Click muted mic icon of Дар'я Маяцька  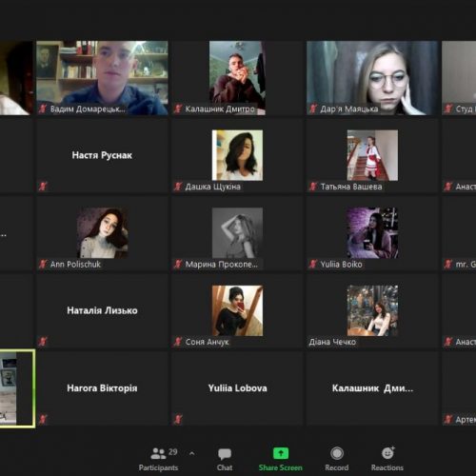(x=313, y=109)
